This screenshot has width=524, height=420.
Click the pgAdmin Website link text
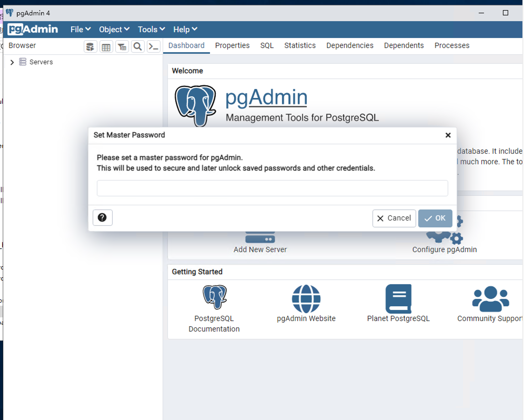[x=306, y=318]
